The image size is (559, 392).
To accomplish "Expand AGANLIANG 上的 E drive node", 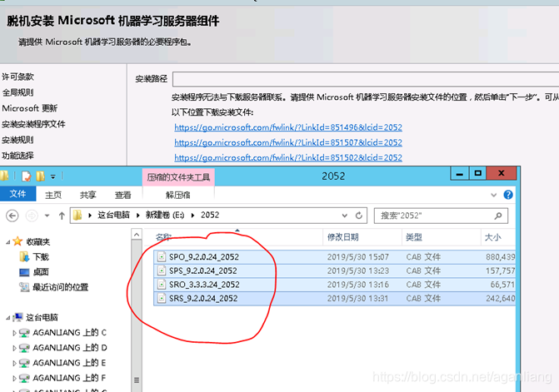I will point(14,363).
